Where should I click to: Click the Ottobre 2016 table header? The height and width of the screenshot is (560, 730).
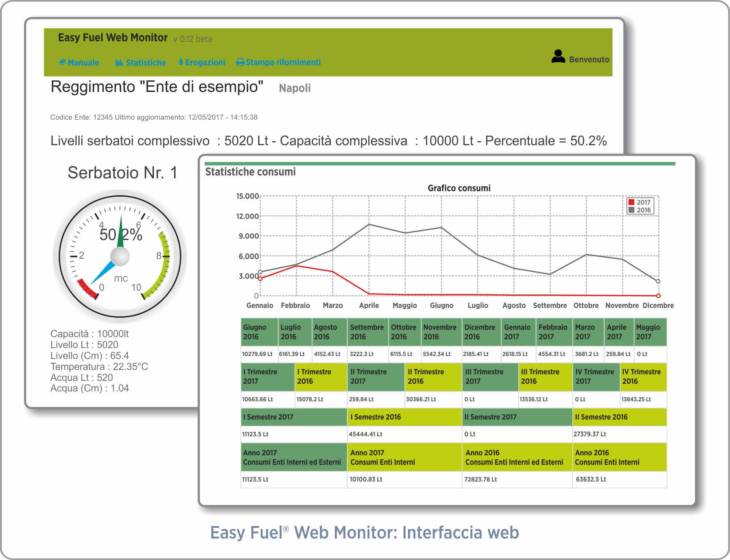click(x=405, y=332)
